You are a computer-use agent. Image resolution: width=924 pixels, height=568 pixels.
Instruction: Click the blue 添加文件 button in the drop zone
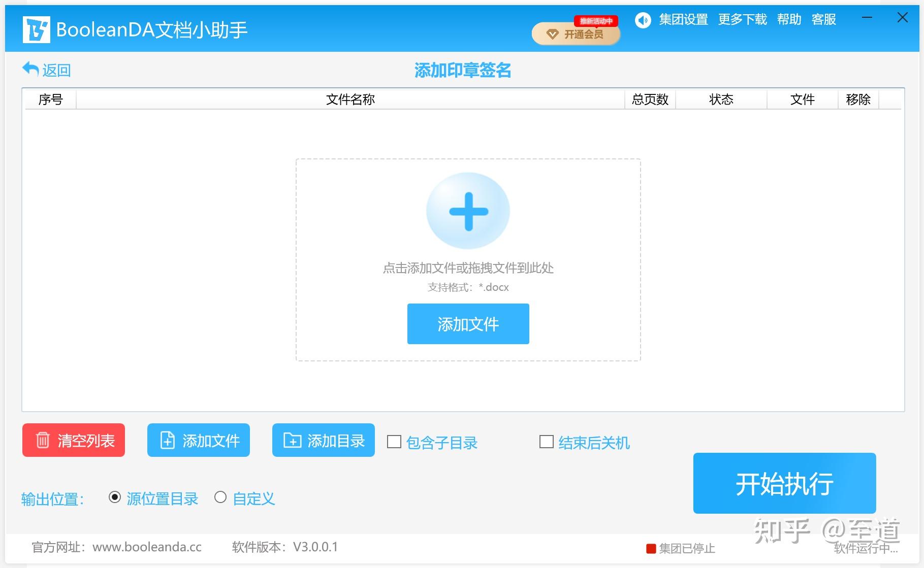pos(468,324)
